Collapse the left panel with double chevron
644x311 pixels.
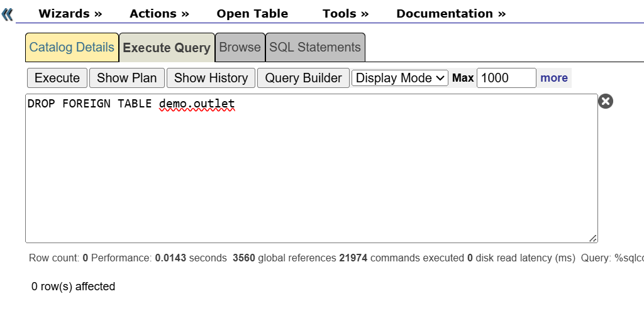pyautogui.click(x=8, y=14)
